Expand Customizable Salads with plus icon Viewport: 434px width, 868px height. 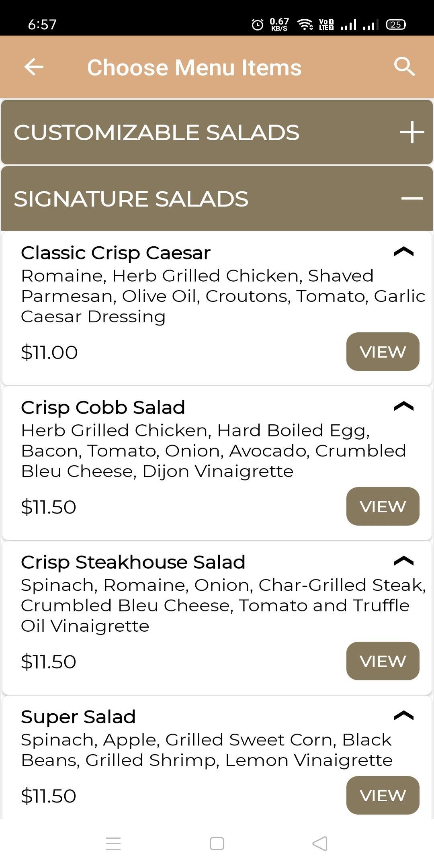[412, 132]
